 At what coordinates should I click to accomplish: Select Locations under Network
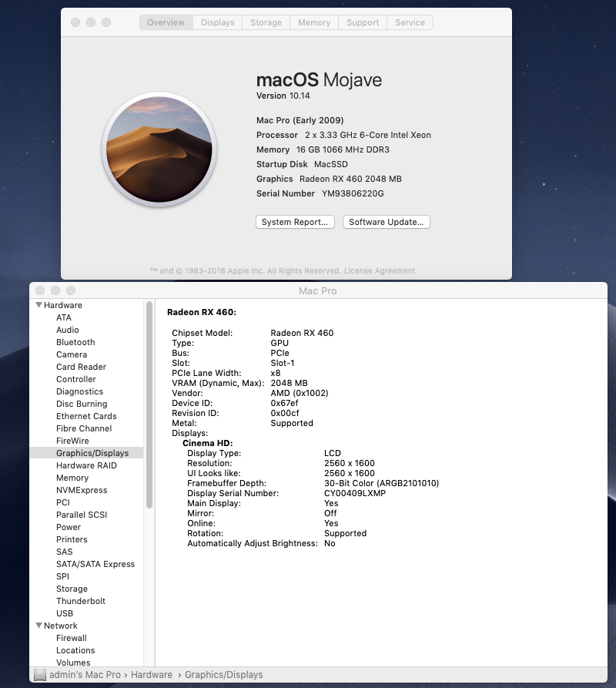point(75,649)
